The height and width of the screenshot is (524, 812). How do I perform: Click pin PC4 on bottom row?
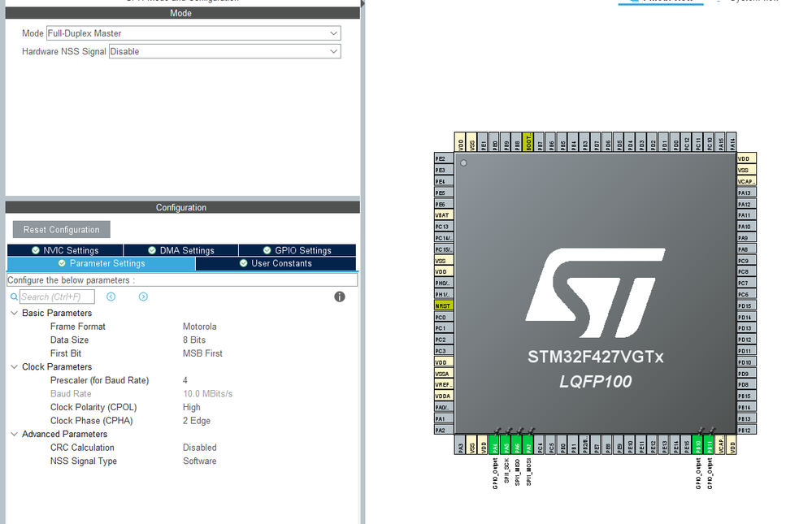tap(540, 444)
